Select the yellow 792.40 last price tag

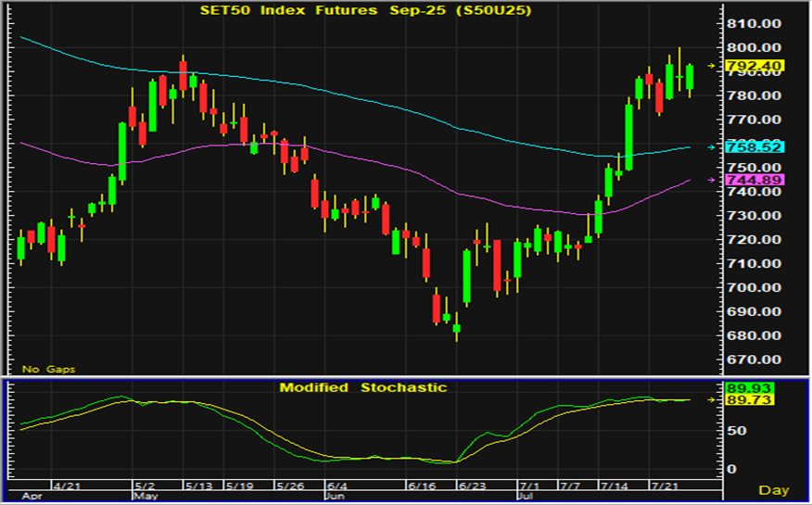755,66
